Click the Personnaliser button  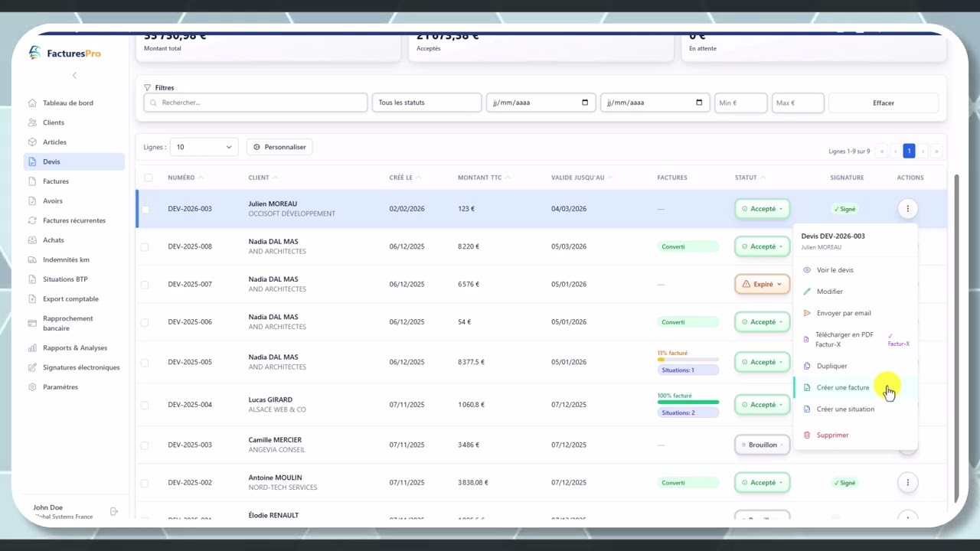pos(279,147)
